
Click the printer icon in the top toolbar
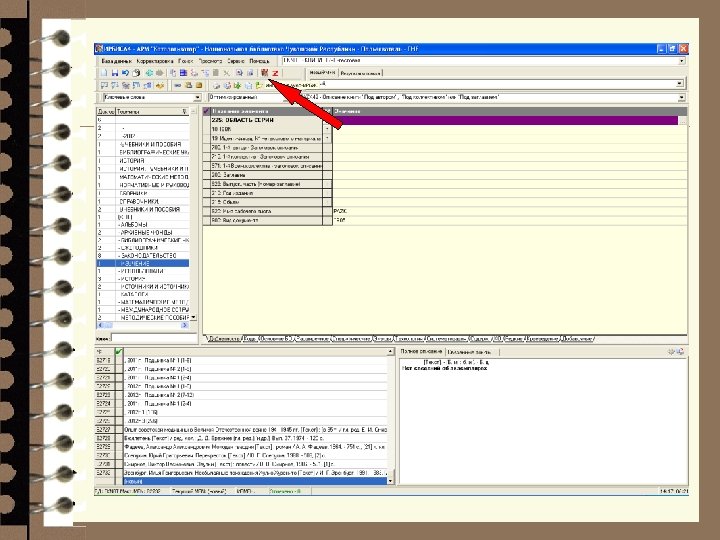click(136, 73)
